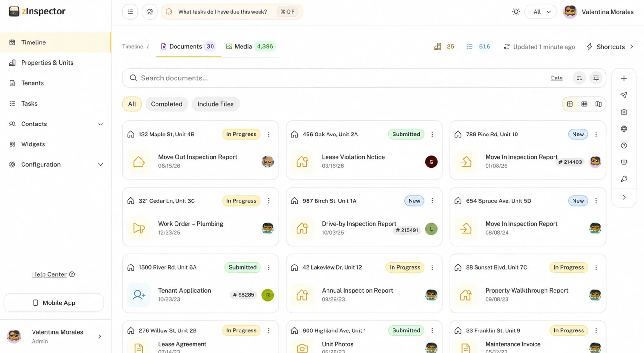644x353 pixels.
Task: Toggle the Completed filter chip
Action: tap(166, 104)
